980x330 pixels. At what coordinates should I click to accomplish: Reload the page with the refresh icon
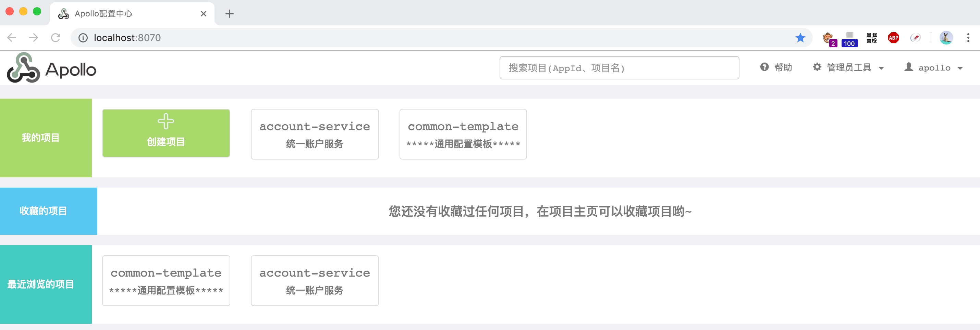point(56,38)
